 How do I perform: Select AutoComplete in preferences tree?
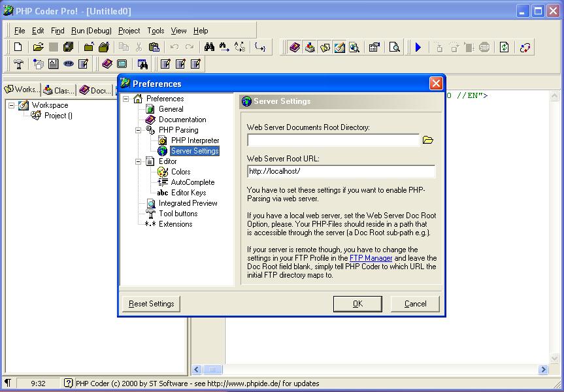tap(192, 182)
